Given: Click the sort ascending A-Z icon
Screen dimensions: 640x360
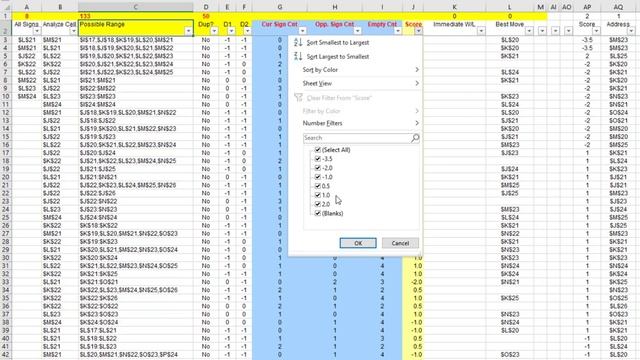Looking at the screenshot, I should click(298, 42).
